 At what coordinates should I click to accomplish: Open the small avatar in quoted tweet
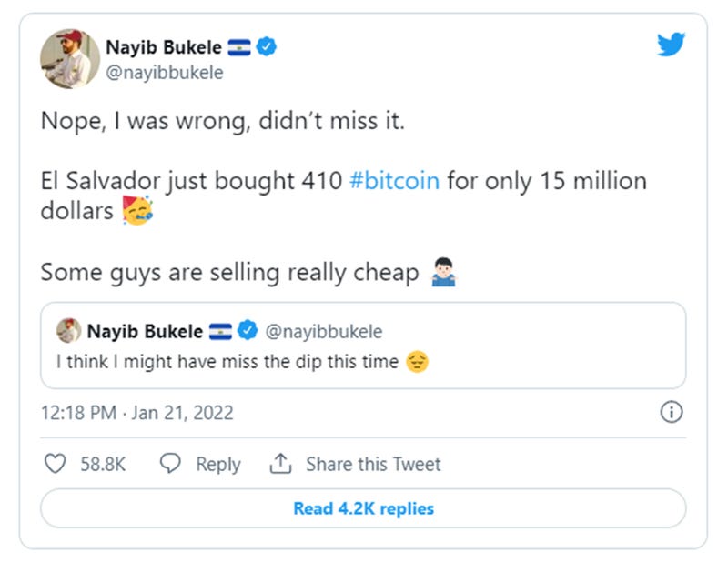click(68, 331)
